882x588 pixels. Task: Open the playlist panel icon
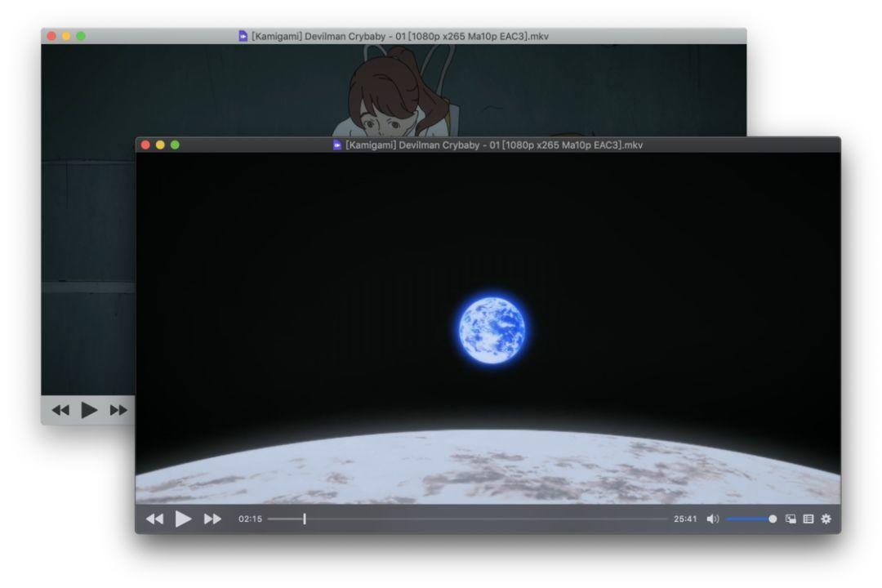click(x=808, y=519)
